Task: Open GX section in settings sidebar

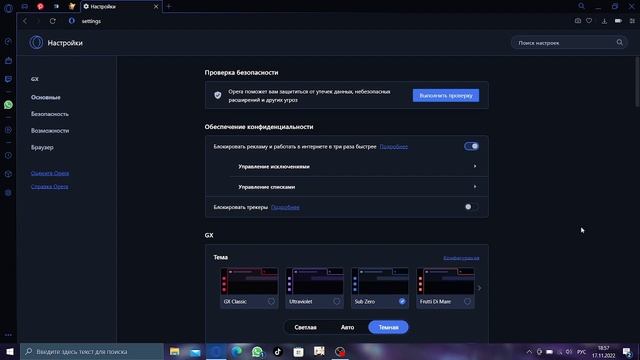Action: 35,79
